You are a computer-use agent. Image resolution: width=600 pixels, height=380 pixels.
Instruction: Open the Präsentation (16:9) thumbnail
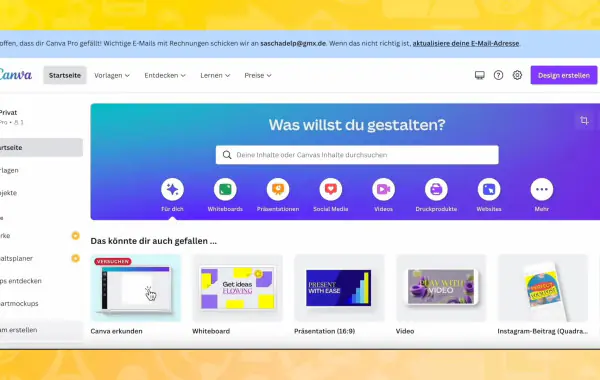[339, 288]
